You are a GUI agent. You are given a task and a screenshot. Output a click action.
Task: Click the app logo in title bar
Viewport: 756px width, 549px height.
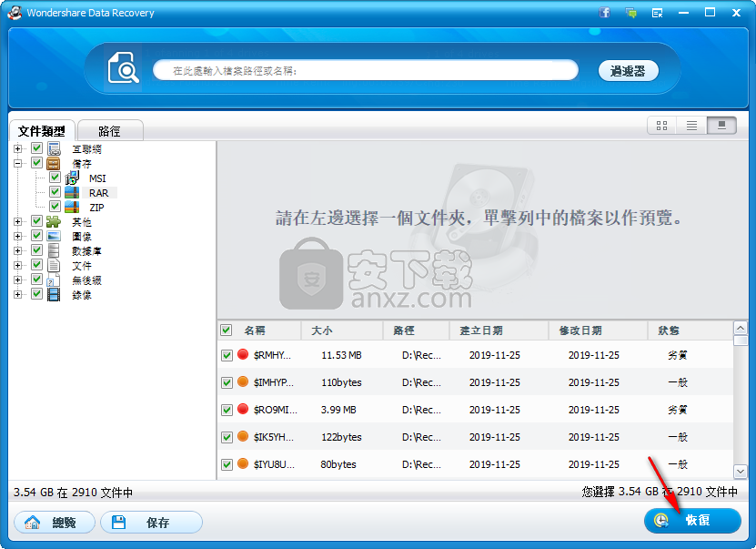click(15, 13)
